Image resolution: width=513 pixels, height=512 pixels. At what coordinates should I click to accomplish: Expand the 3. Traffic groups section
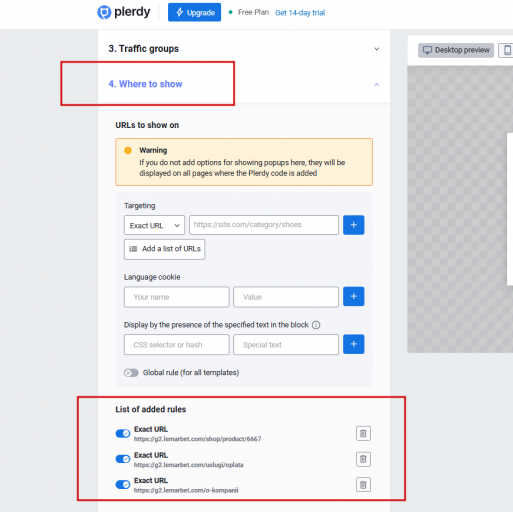[244, 49]
